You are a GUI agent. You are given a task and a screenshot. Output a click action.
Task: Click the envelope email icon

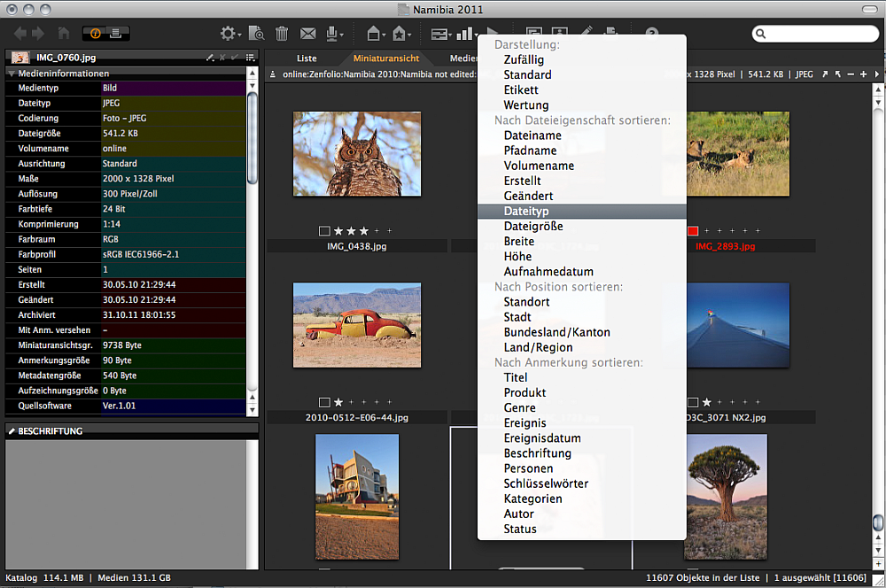point(307,35)
